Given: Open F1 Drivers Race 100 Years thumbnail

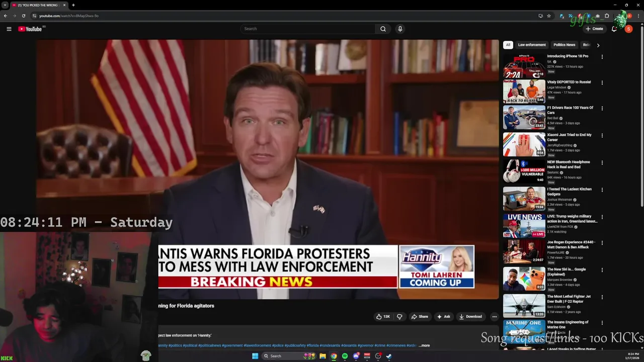Looking at the screenshot, I should pyautogui.click(x=524, y=117).
